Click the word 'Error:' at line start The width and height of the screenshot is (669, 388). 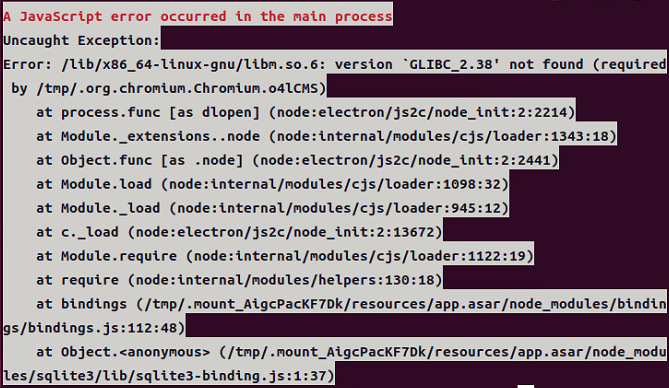28,64
